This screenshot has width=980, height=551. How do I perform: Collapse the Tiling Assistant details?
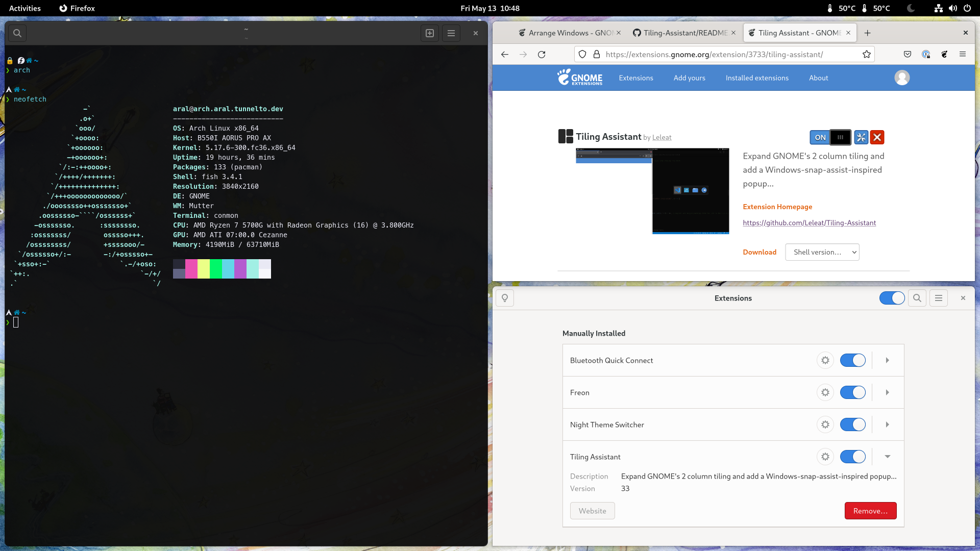coord(888,457)
